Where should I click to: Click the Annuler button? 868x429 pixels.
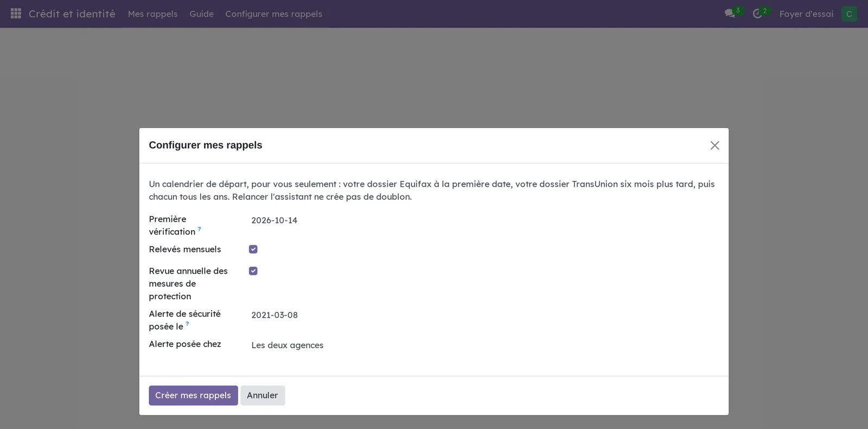click(263, 395)
